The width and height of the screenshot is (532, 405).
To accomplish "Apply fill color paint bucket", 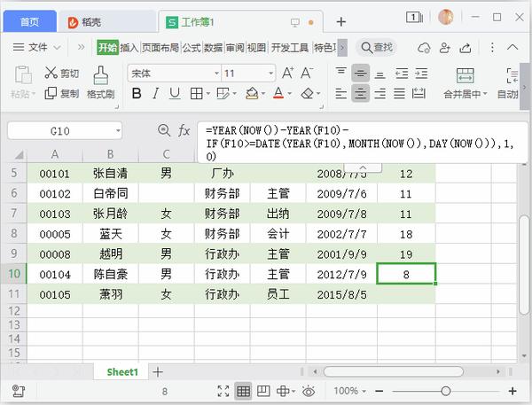I will tap(252, 93).
